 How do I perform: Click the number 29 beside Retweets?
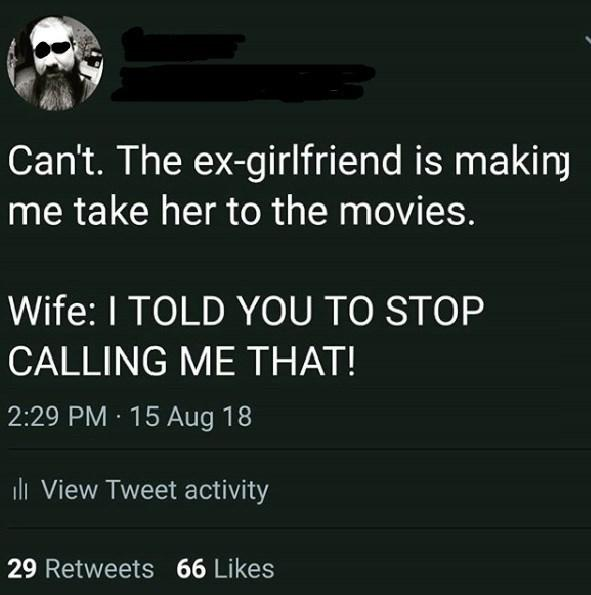pos(22,569)
